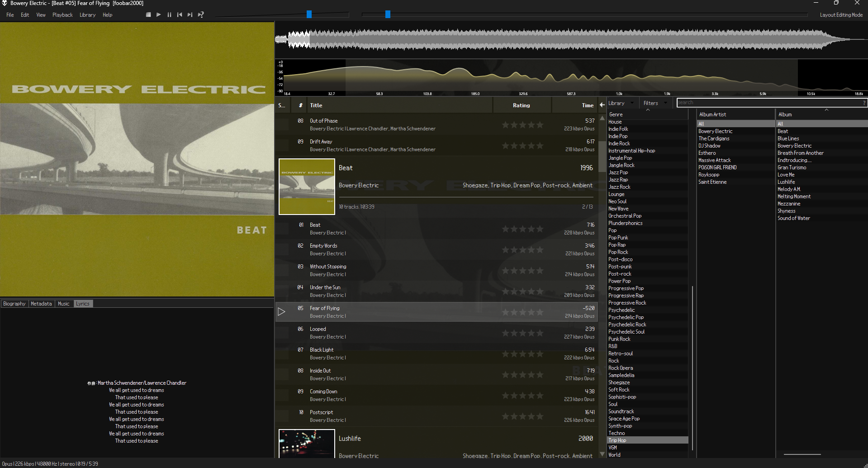Screen dimensions: 868x468
Task: Rate the track Beat five stars
Action: (x=541, y=229)
